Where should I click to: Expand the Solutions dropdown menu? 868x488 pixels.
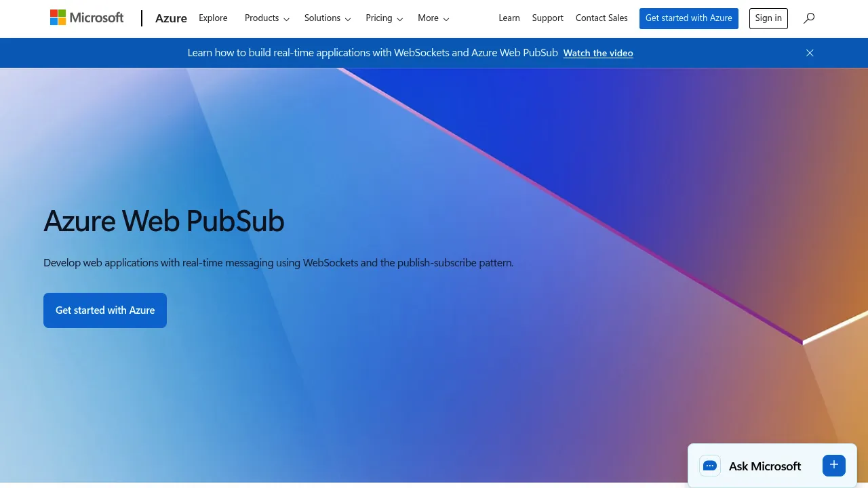click(x=328, y=18)
